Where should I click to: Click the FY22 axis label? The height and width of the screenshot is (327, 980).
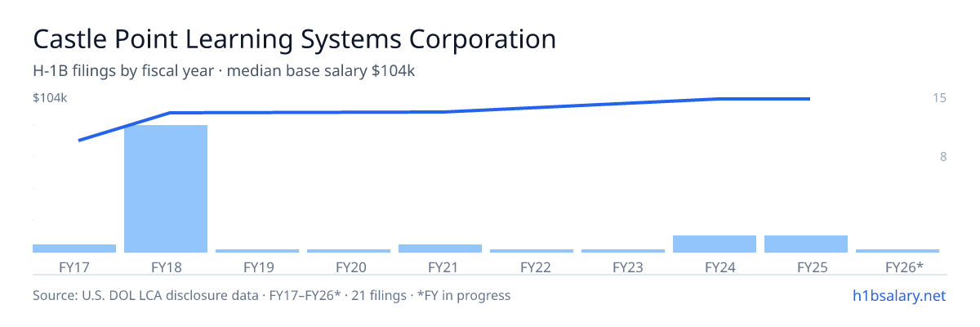tap(532, 267)
